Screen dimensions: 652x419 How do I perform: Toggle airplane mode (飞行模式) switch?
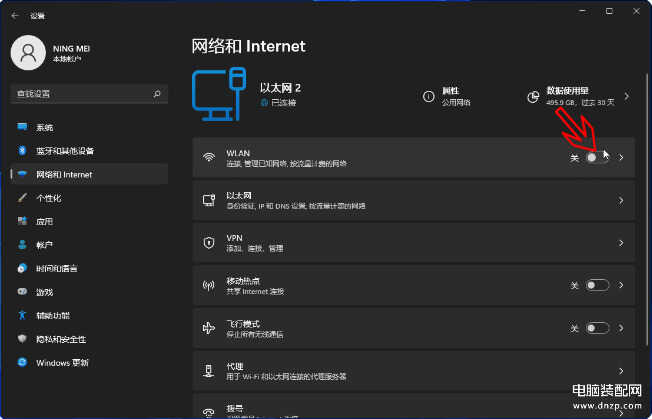click(597, 328)
